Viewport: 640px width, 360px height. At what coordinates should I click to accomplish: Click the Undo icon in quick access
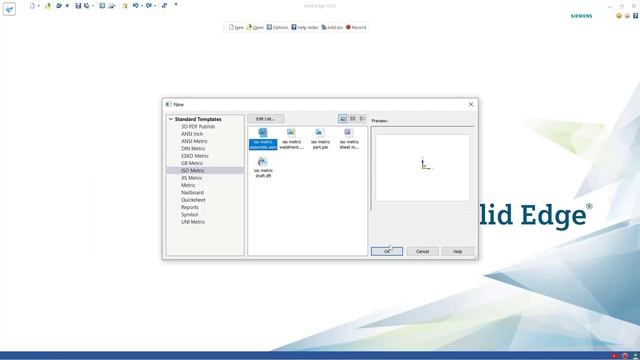(x=136, y=6)
